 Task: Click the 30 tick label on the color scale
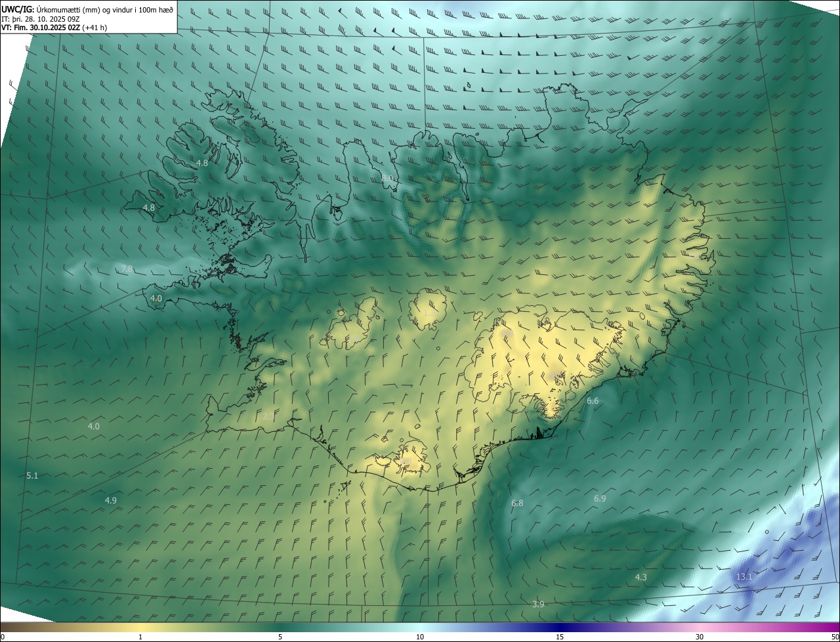pyautogui.click(x=700, y=637)
